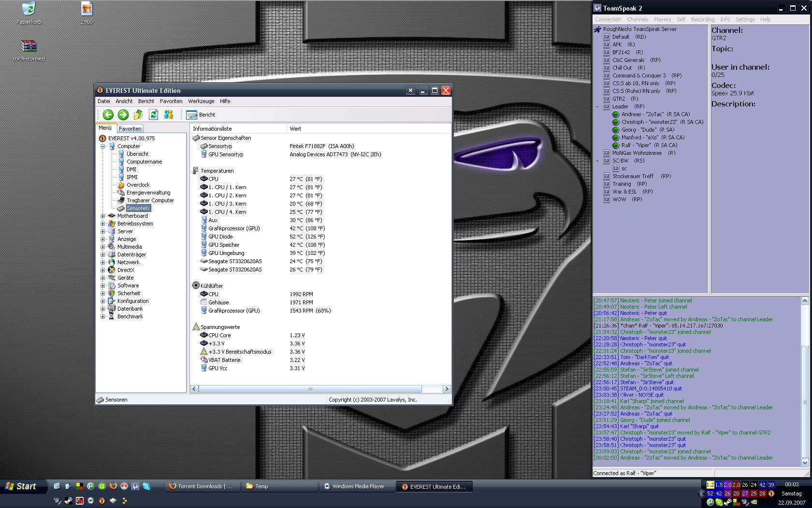Image resolution: width=812 pixels, height=508 pixels.
Task: Collapse the SC:BW channel in TeamSpeak
Action: (598, 161)
